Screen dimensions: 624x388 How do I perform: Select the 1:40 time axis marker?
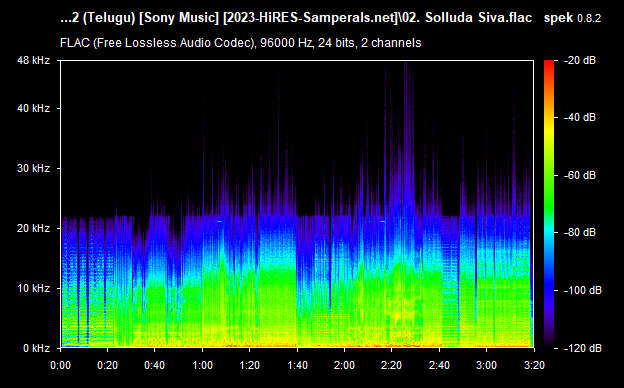point(297,365)
